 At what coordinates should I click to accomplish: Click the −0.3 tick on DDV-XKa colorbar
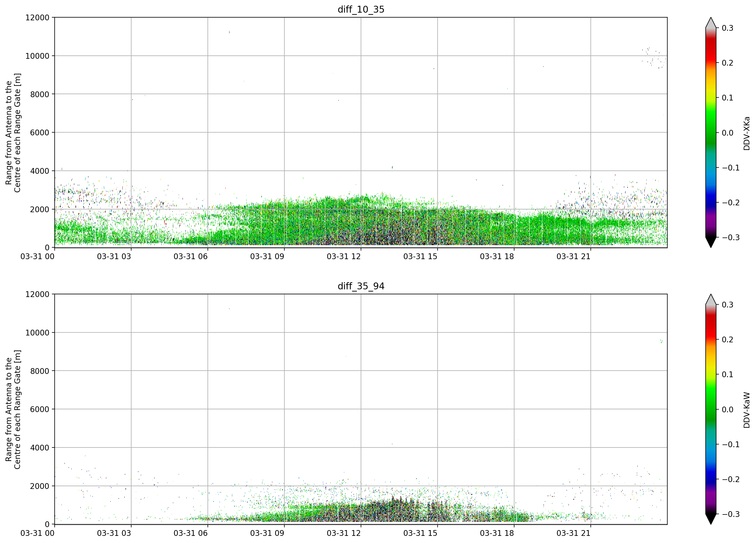731,238
